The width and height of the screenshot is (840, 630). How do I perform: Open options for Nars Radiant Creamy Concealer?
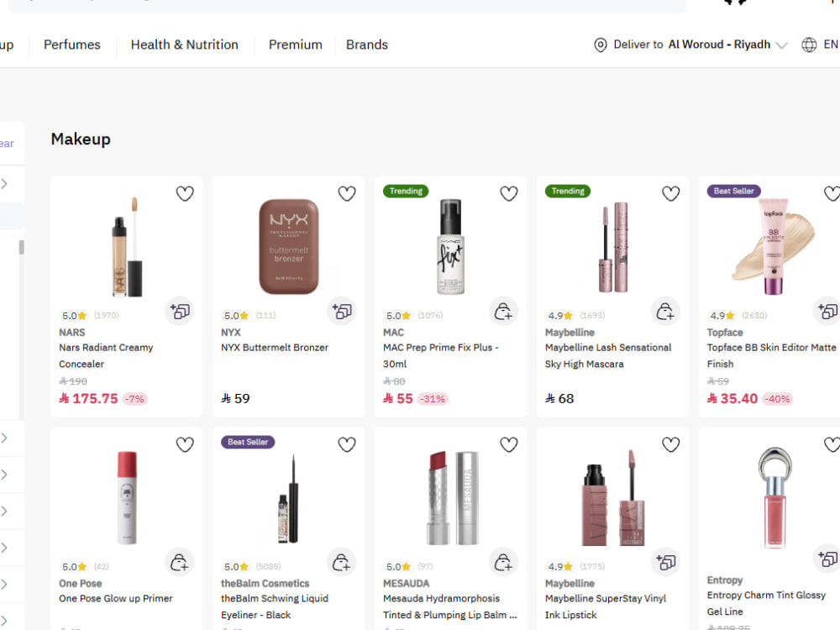[x=180, y=311]
